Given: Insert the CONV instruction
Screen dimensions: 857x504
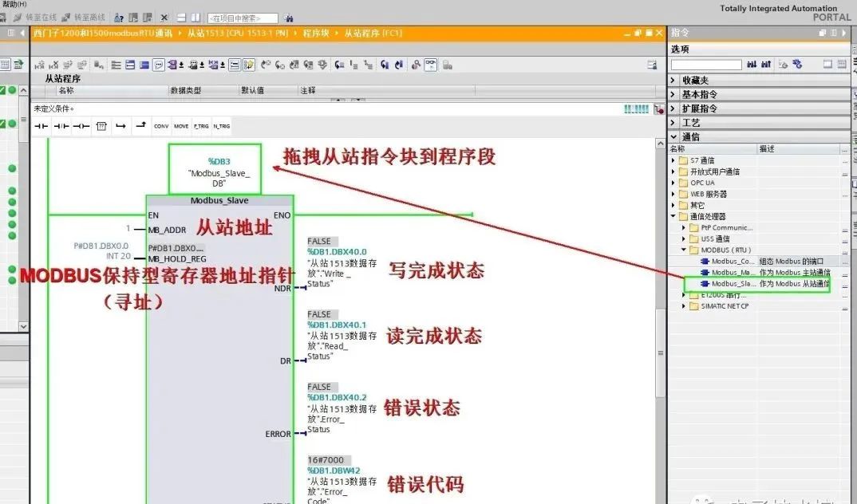Looking at the screenshot, I should coord(161,126).
